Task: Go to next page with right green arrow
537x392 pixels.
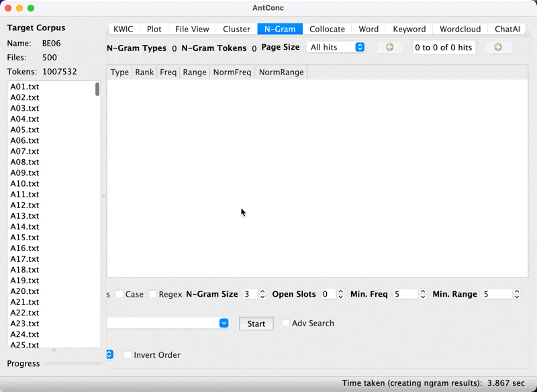Action: point(497,48)
